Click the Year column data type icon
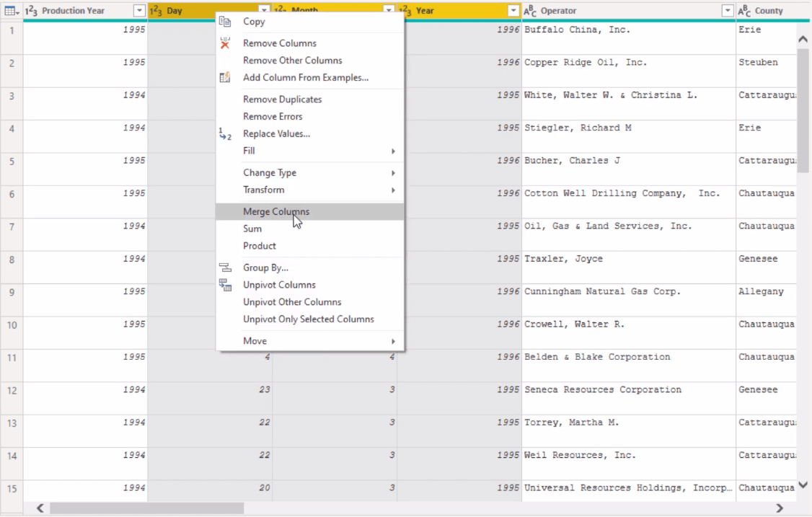 (x=405, y=10)
